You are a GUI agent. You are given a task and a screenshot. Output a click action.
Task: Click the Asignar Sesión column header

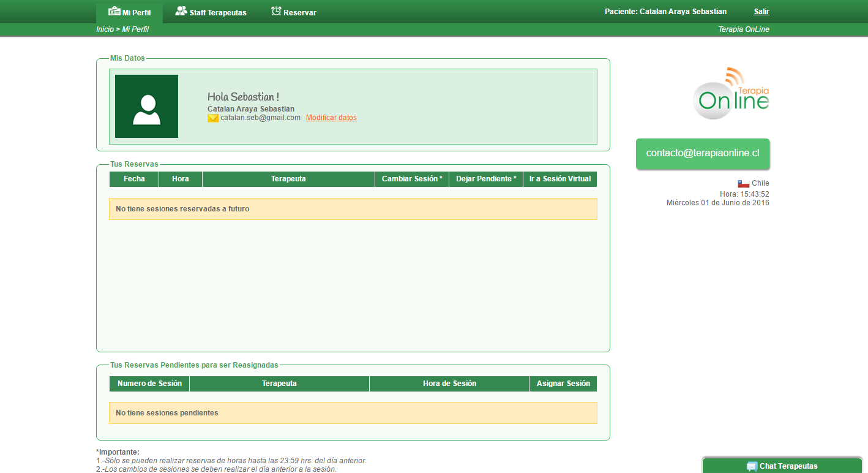click(x=563, y=384)
